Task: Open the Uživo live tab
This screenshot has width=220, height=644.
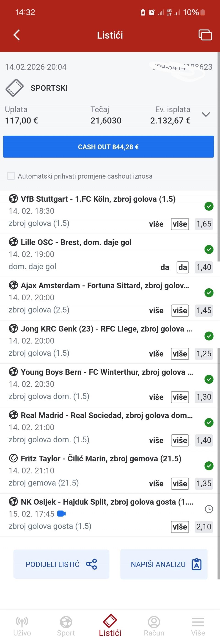Action: 22,626
